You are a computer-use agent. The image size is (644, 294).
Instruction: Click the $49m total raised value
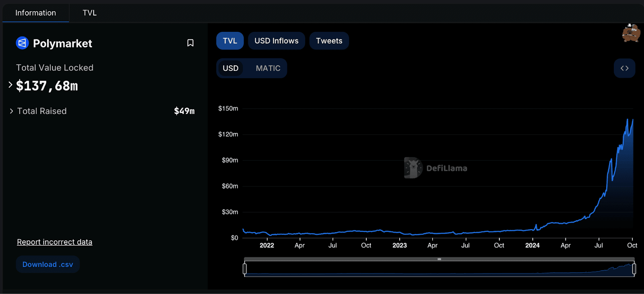click(x=184, y=111)
